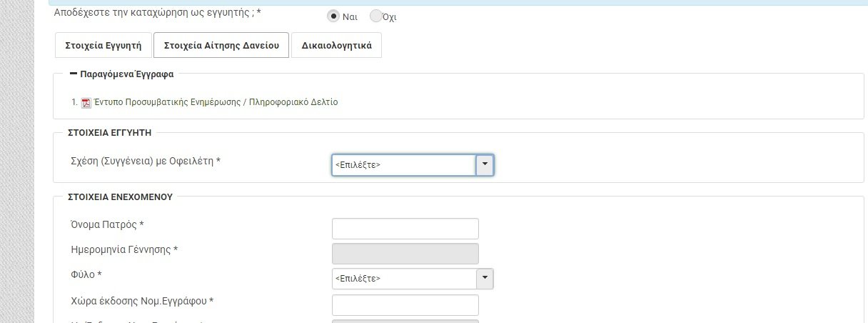Click the Χώρα έκδοσης Νομ.Εγγράφου input
868x323 pixels.
[x=405, y=304]
